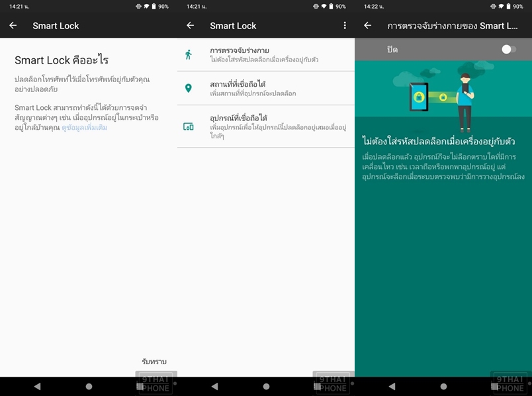Tap the Android home button below the options list
Image resolution: width=532 pixels, height=396 pixels.
[267, 386]
